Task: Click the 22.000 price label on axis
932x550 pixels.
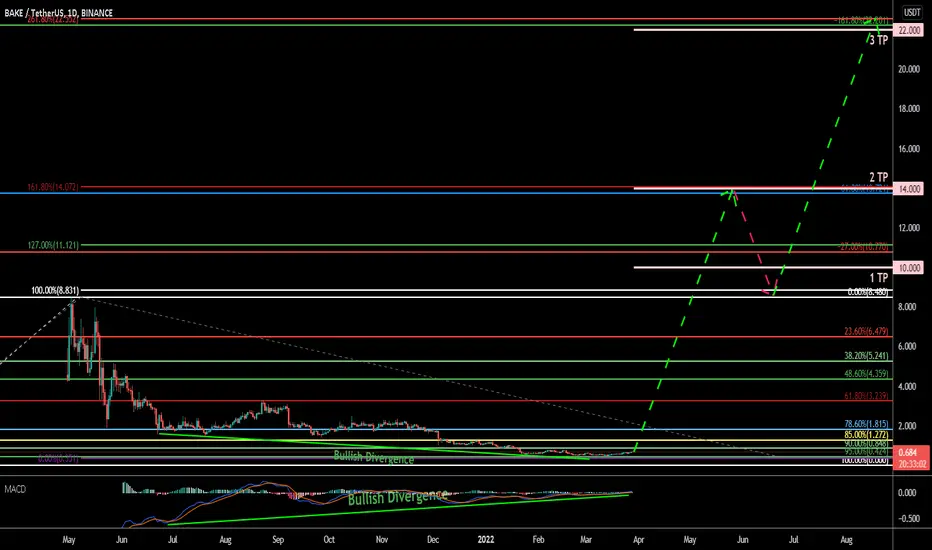Action: tap(909, 30)
